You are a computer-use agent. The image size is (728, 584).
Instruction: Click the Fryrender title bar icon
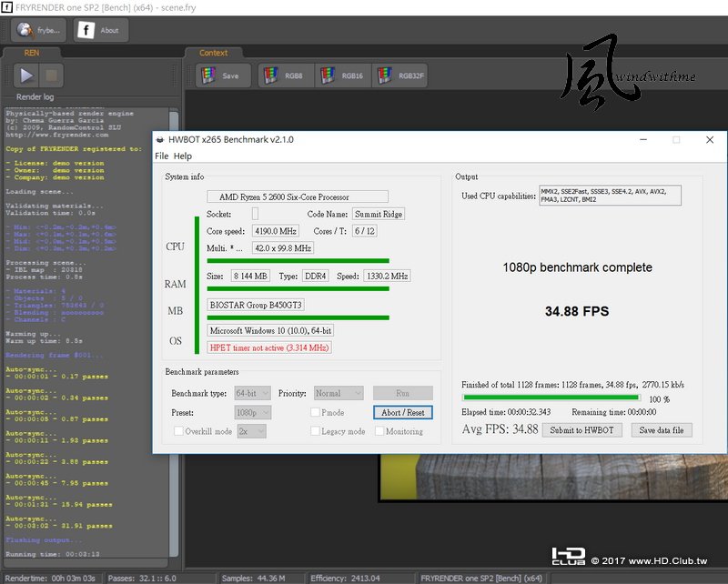point(6,7)
